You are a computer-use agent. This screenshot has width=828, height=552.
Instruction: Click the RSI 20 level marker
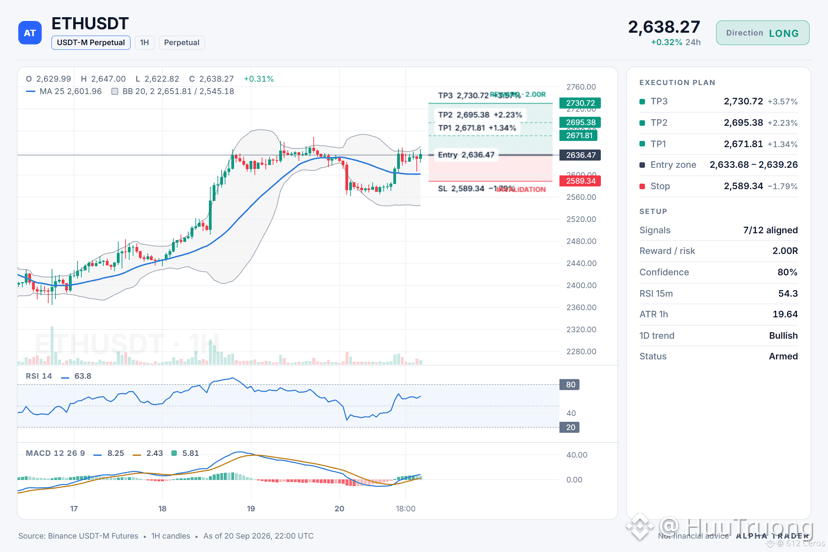pos(570,427)
